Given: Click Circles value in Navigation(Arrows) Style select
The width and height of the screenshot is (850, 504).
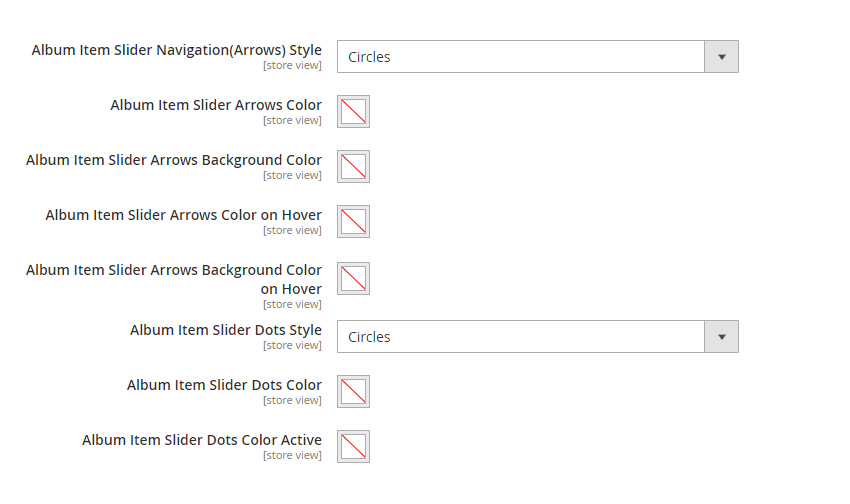Looking at the screenshot, I should pyautogui.click(x=369, y=57).
